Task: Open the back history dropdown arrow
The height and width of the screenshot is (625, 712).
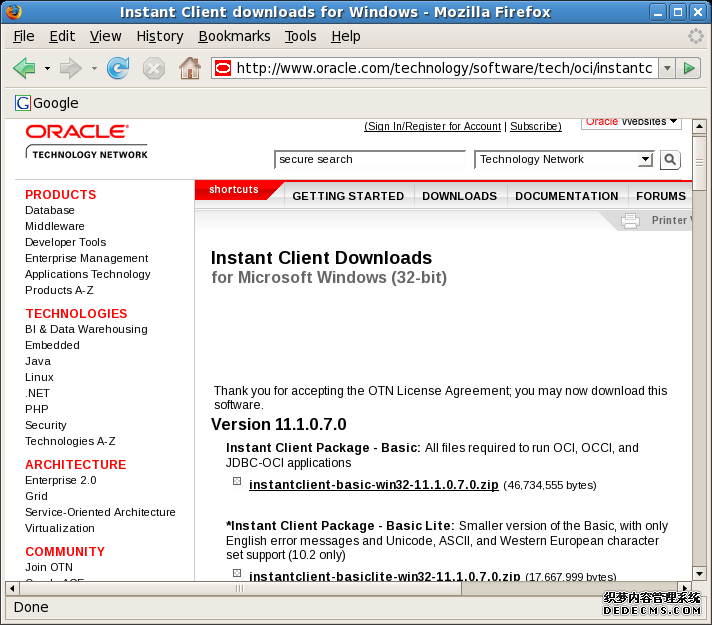Action: [x=47, y=68]
